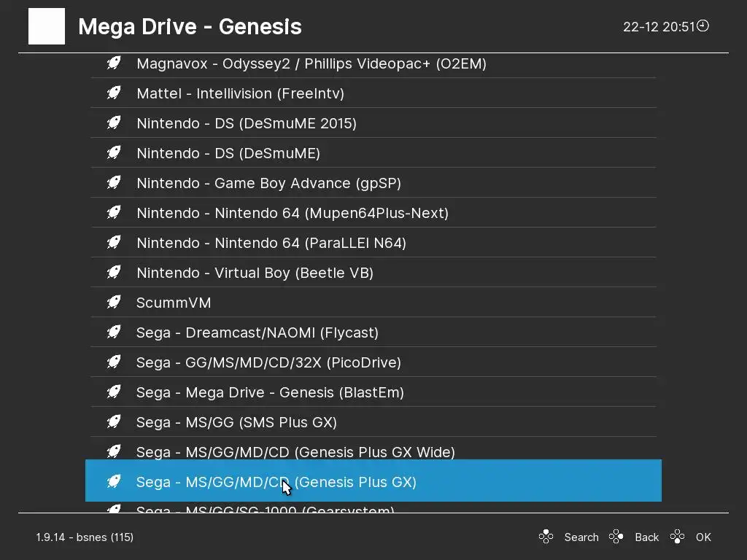The width and height of the screenshot is (747, 560).
Task: Click the rocket icon beside ScummVM
Action: point(114,303)
